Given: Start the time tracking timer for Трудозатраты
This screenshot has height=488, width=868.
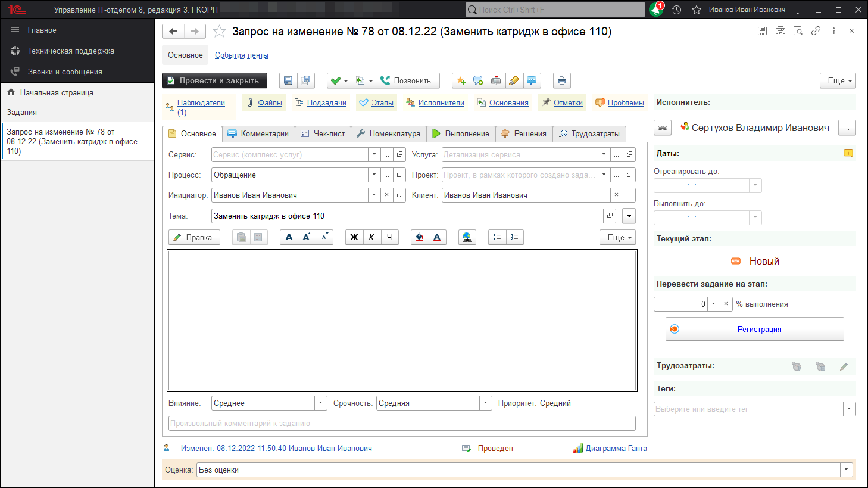Looking at the screenshot, I should click(x=798, y=366).
